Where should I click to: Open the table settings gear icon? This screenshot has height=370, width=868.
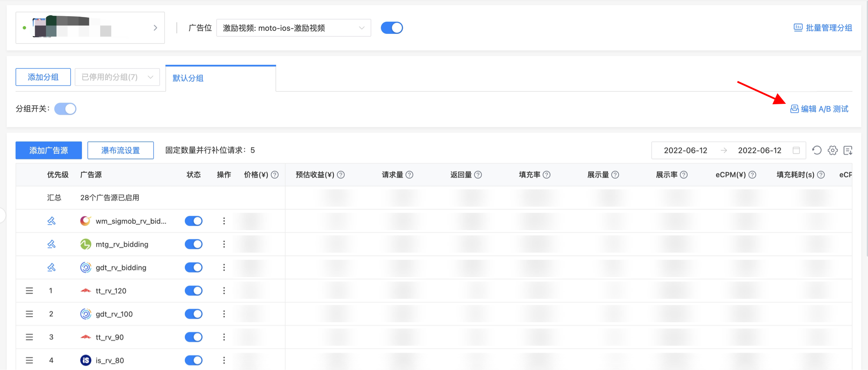(x=832, y=150)
